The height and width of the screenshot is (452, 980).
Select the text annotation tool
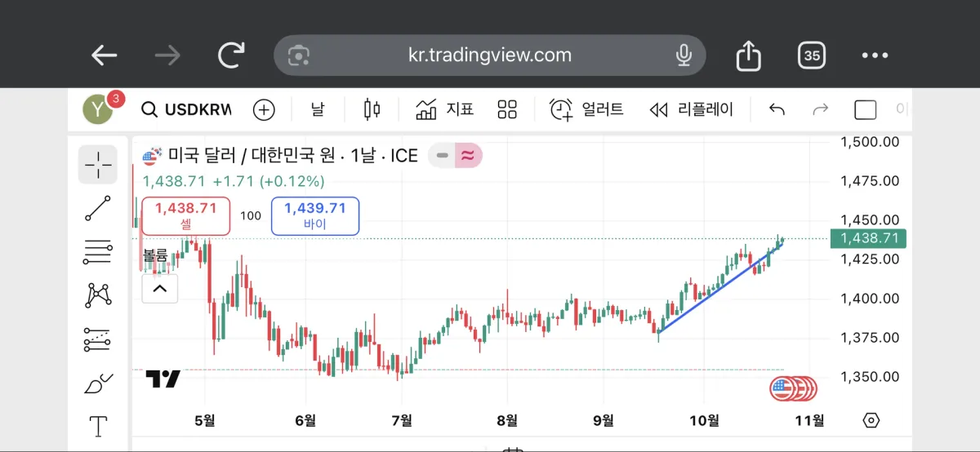[98, 426]
